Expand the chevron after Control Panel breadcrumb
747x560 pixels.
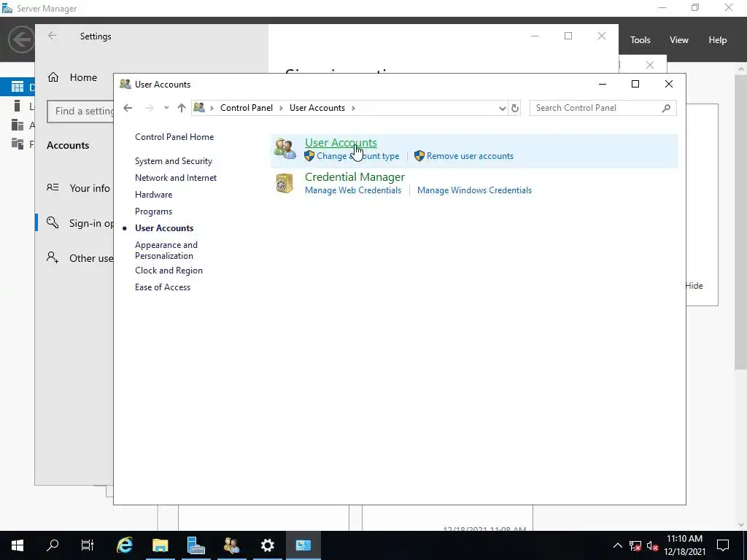(x=281, y=108)
